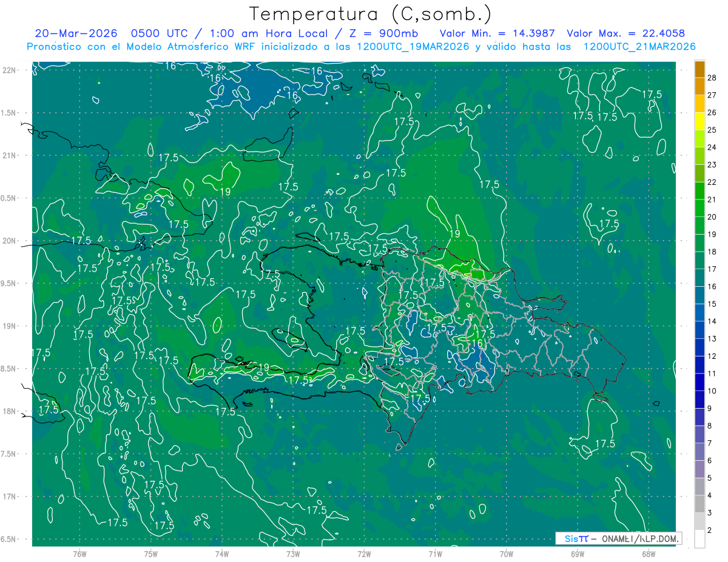The image size is (728, 562).
Task: Click the 22N latitude axis label
Action: [x=11, y=70]
